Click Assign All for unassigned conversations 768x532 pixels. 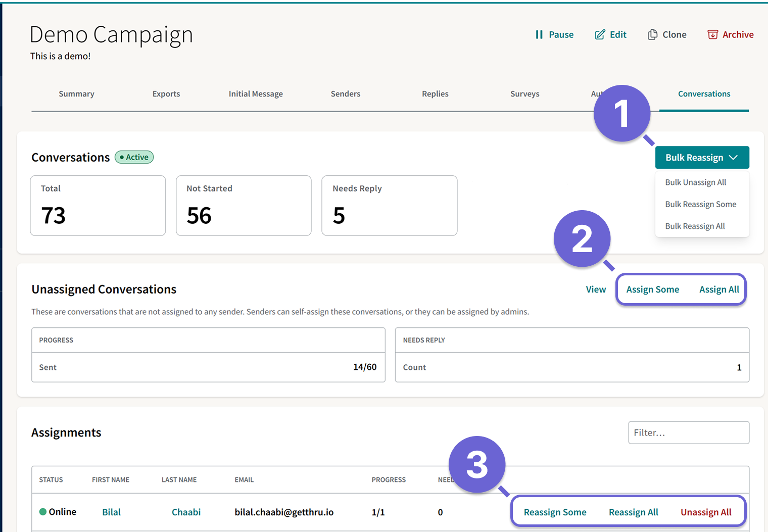[719, 289]
